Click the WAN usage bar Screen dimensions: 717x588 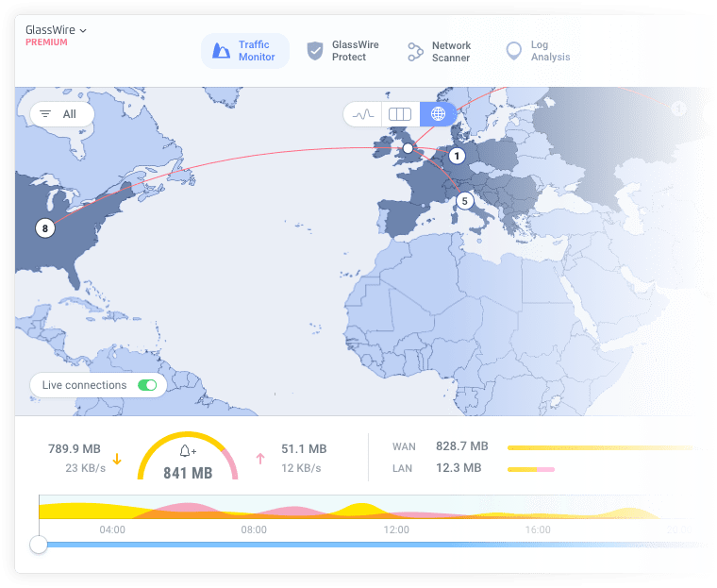[x=600, y=447]
